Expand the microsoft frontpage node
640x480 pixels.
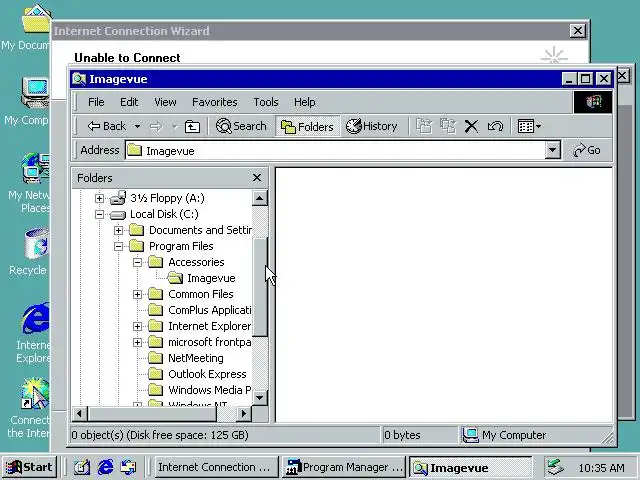[x=138, y=342]
